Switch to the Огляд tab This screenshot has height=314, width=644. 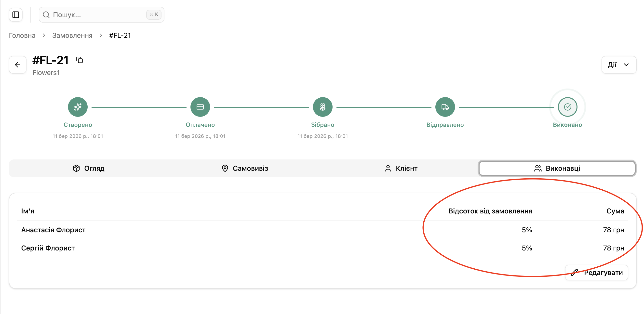[89, 168]
